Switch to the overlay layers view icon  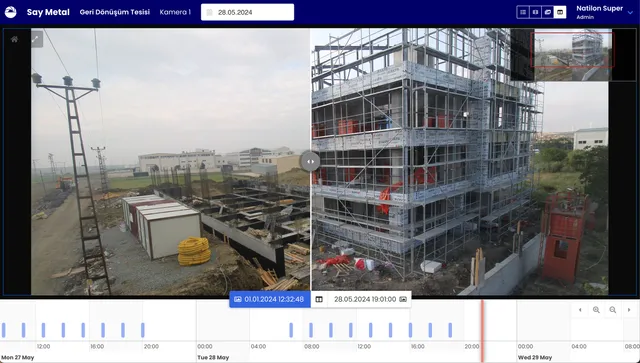click(x=548, y=12)
